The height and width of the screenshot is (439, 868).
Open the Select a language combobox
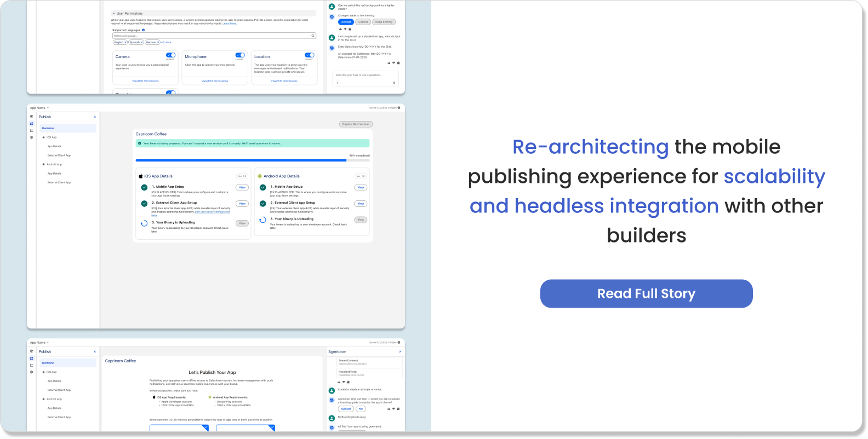[x=214, y=36]
